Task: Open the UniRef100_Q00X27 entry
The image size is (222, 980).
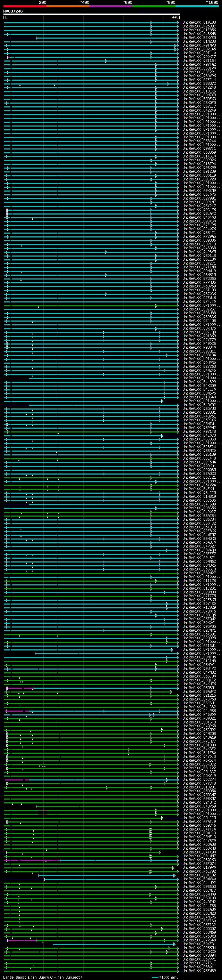Action: (x=199, y=57)
